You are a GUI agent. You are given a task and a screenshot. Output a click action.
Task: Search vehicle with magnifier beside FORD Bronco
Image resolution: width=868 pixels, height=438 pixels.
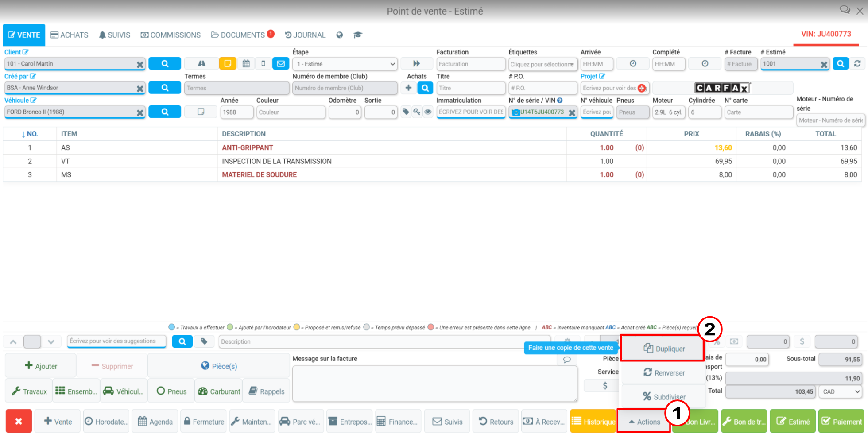pyautogui.click(x=165, y=112)
